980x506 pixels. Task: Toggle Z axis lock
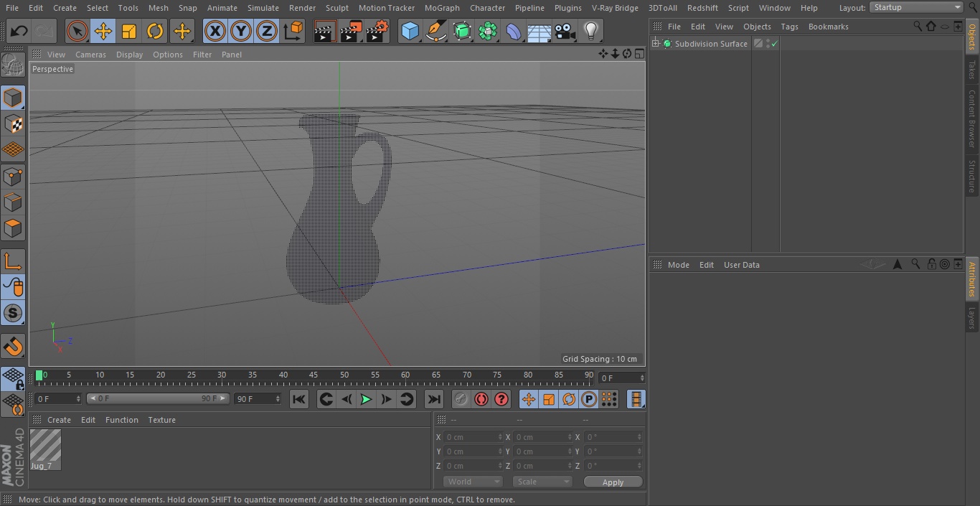(267, 31)
